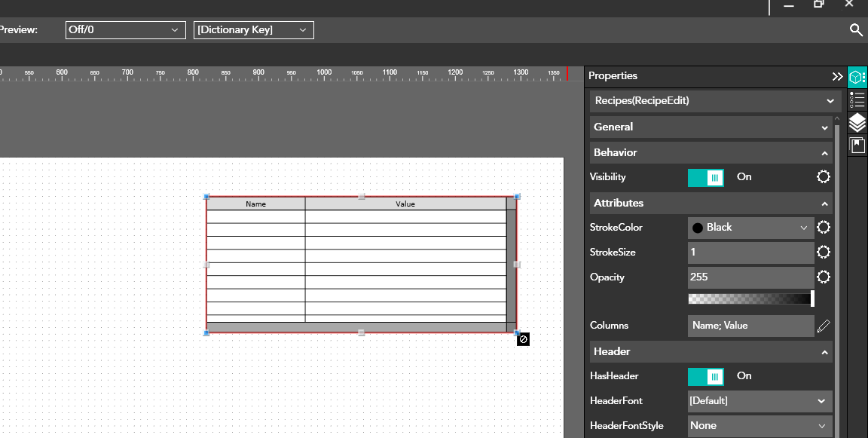This screenshot has height=438, width=868.
Task: Collapse the Properties panel with double chevron
Action: [x=837, y=76]
